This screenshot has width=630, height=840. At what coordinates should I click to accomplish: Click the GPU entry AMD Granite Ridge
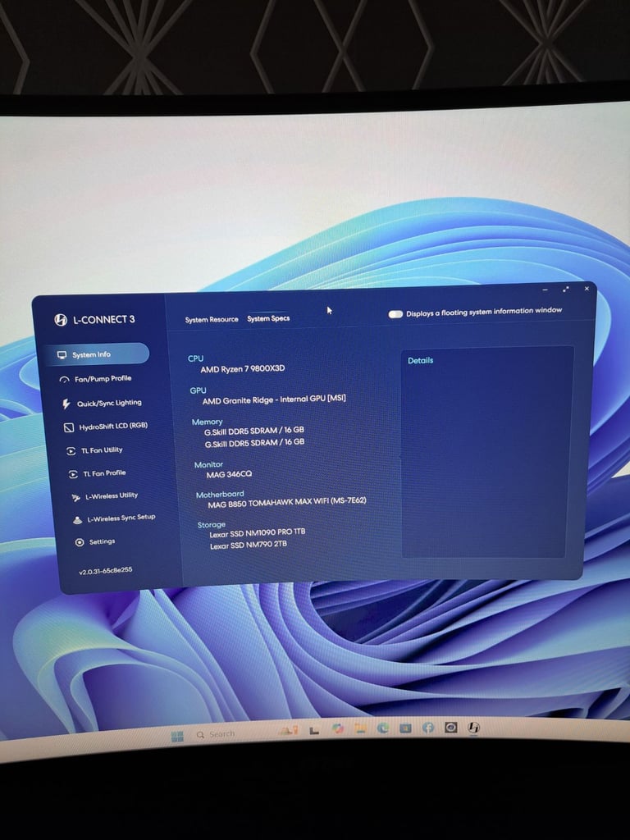coord(274,399)
